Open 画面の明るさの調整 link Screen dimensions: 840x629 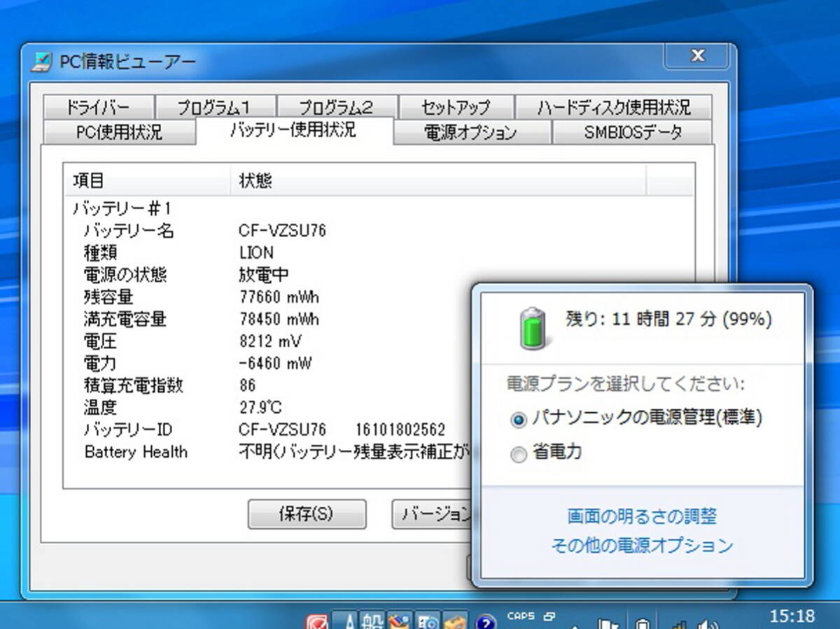coord(642,517)
